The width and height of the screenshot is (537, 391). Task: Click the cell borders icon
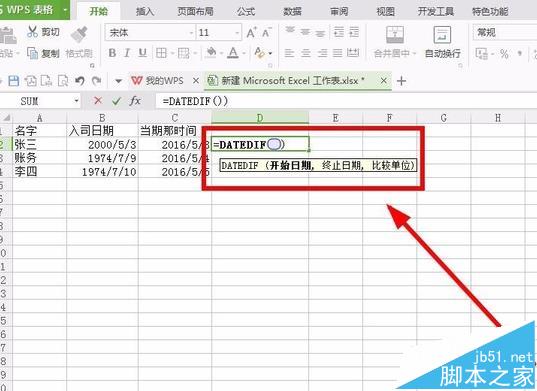coord(161,53)
